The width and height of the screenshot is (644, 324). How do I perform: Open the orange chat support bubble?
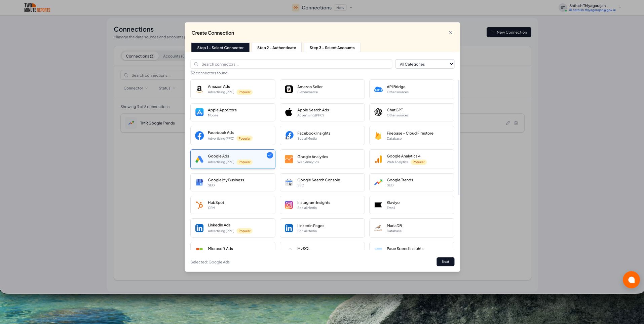(631, 280)
